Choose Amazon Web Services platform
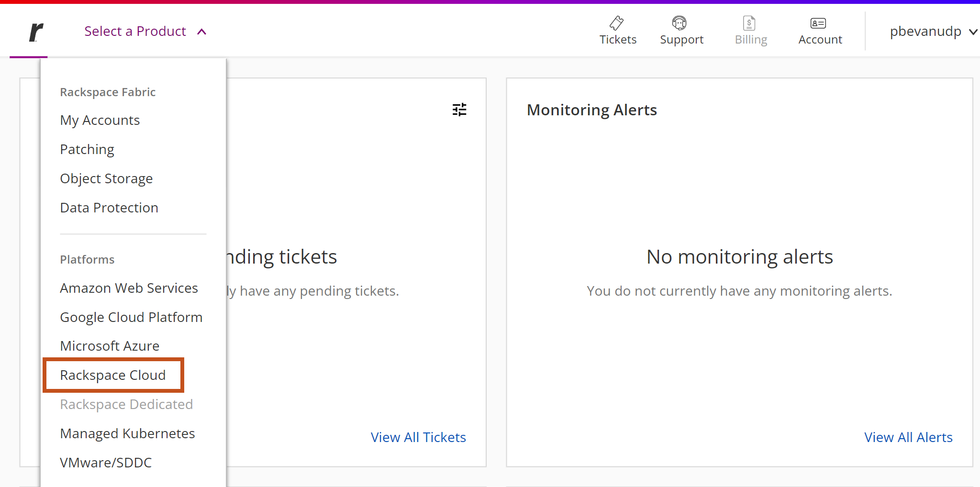 click(129, 288)
